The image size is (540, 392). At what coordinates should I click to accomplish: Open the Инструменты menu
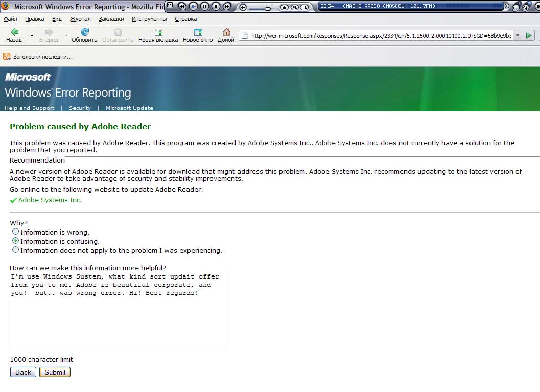[149, 19]
